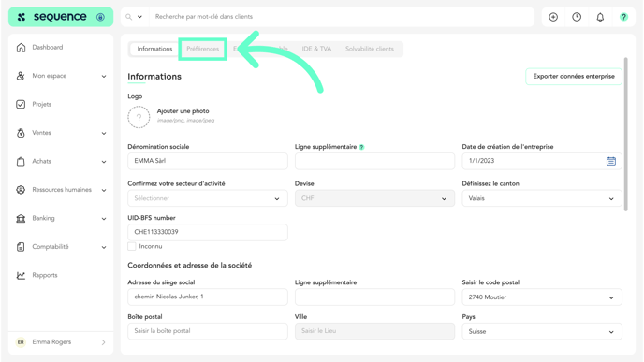Open the clock history icon
644x362 pixels.
(577, 17)
